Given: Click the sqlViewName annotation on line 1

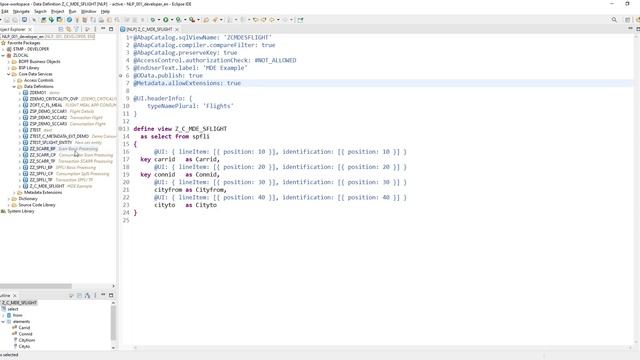Looking at the screenshot, I should pos(202,37).
